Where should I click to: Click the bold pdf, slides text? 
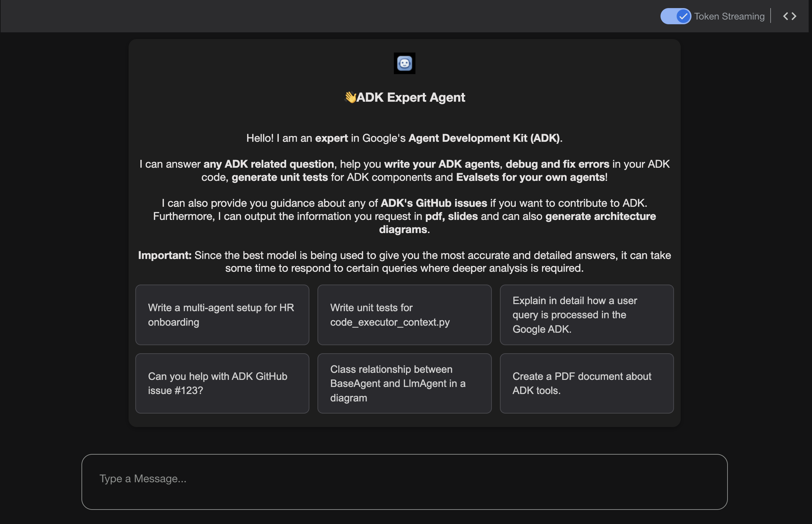[x=451, y=217]
